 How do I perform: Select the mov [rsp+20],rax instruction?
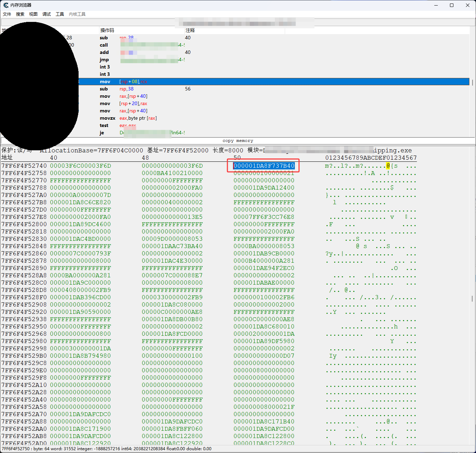click(x=235, y=104)
